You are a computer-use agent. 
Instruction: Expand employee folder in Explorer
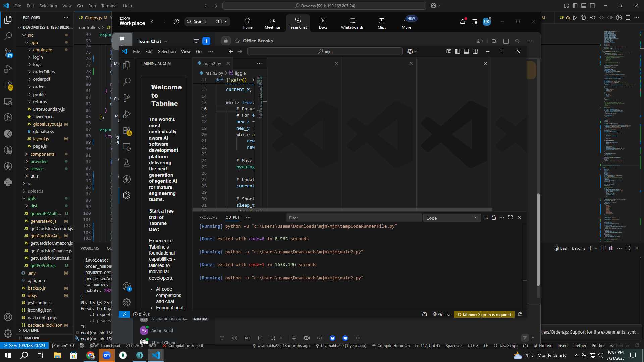pyautogui.click(x=43, y=50)
